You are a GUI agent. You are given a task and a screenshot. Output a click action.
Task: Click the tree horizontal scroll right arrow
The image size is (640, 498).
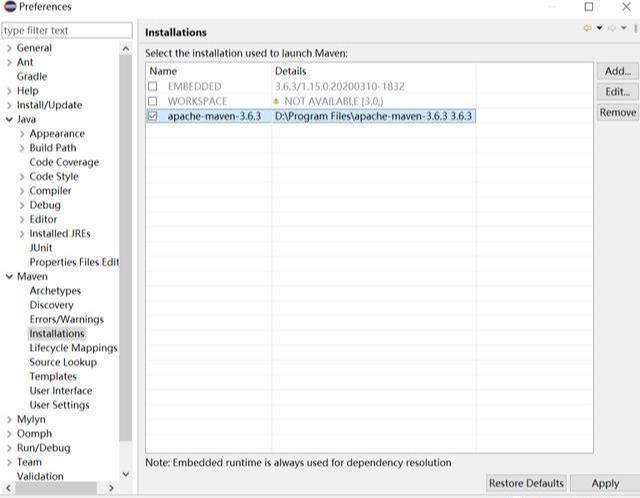point(111,488)
